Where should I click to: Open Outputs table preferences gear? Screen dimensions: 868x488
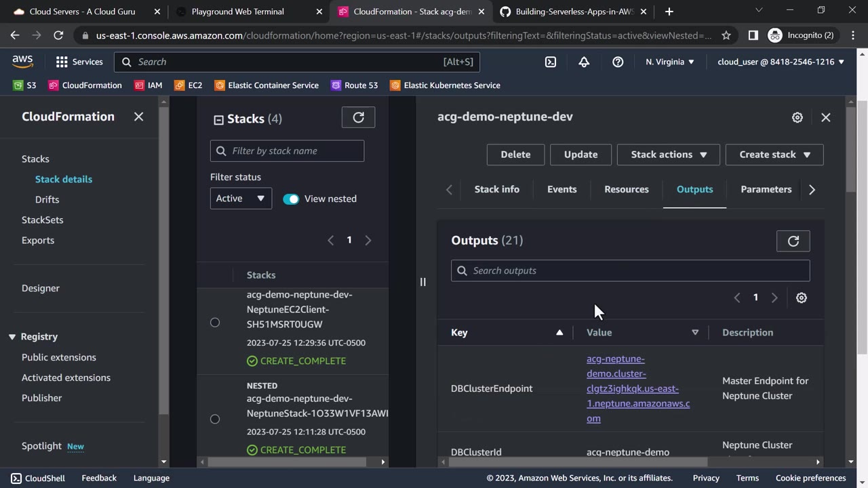(802, 298)
